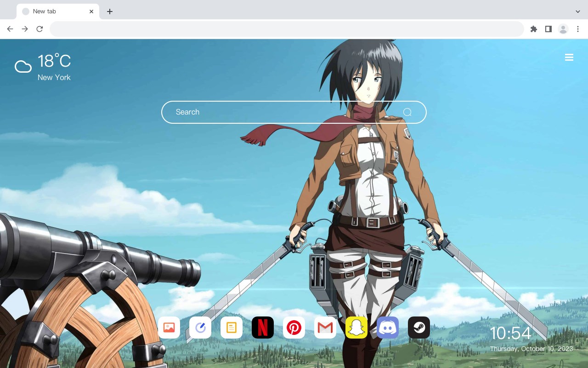This screenshot has width=588, height=368.
Task: Open the to-do tasks shortcut icon
Action: 200,328
